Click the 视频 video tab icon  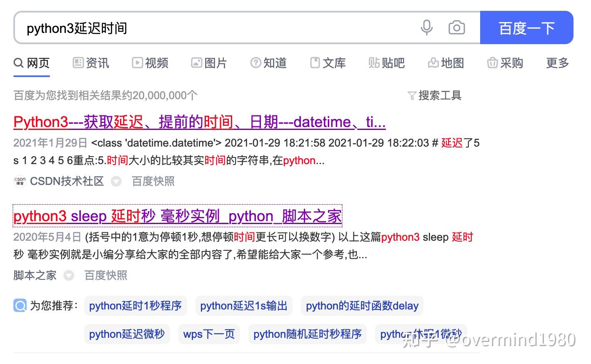[x=137, y=62]
